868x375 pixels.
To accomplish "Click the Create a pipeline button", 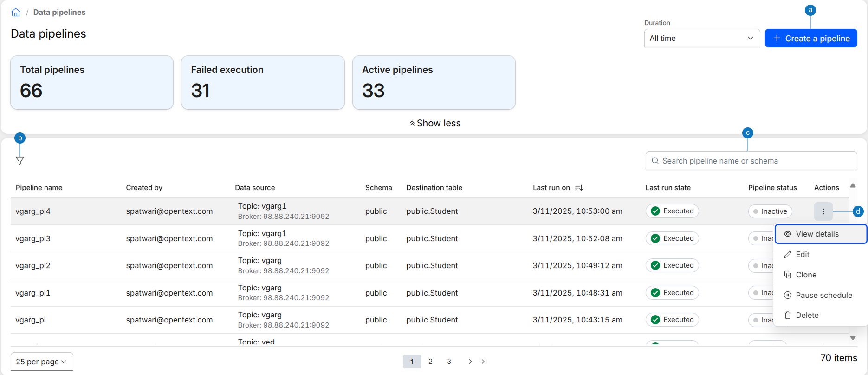I will [x=811, y=38].
